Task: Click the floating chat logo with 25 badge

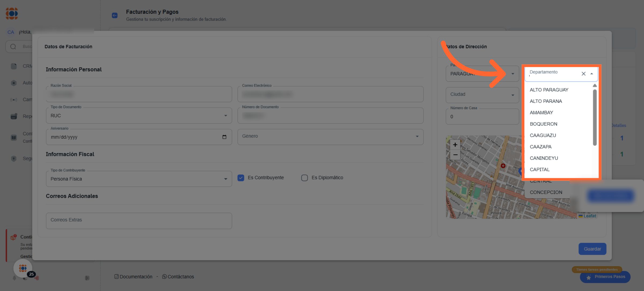Action: 23,268
